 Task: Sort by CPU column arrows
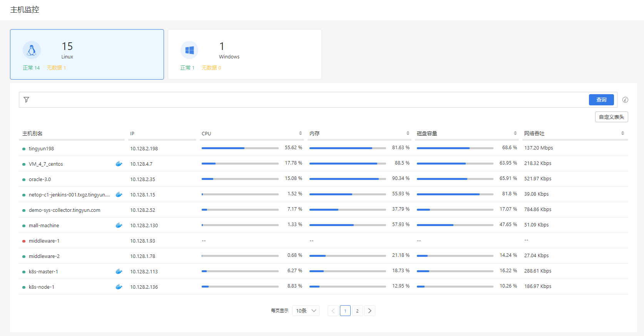coord(300,133)
